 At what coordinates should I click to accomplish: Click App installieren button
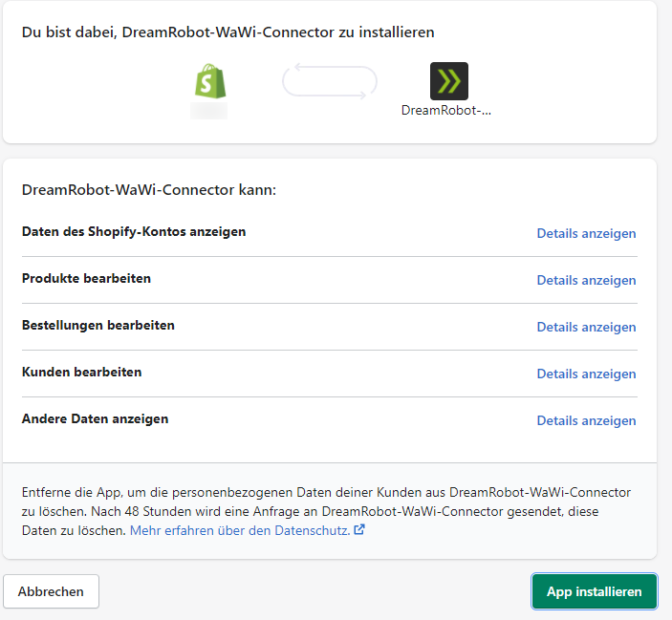[594, 591]
